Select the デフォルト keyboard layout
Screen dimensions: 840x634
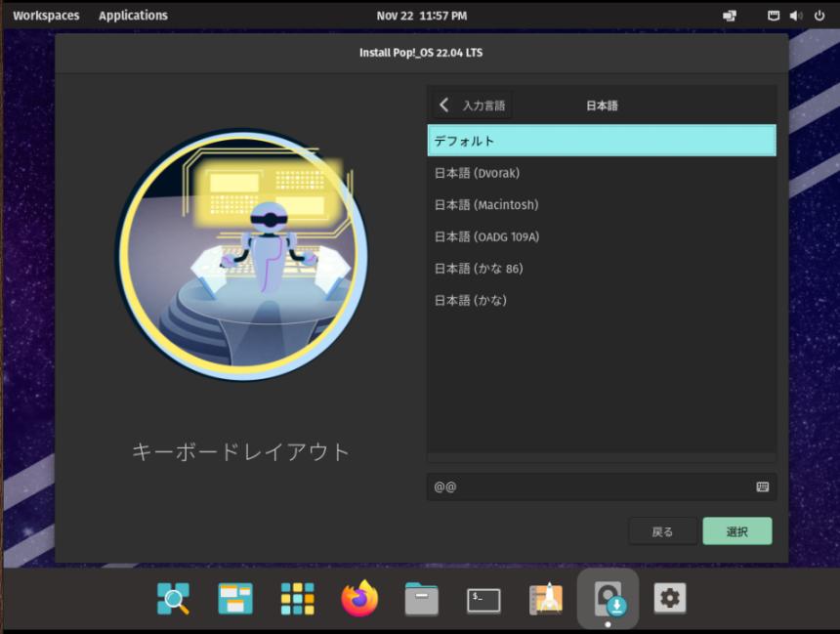pyautogui.click(x=601, y=141)
